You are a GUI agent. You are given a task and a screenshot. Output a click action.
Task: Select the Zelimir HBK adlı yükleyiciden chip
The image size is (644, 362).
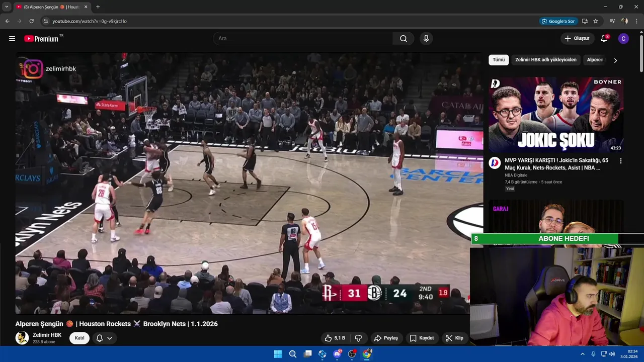coord(546,60)
